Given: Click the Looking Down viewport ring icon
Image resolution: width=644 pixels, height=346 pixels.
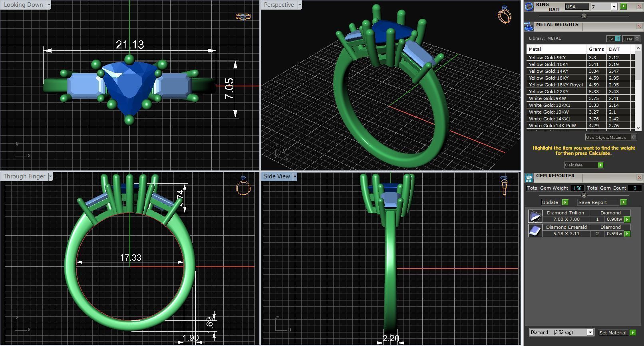Looking at the screenshot, I should [x=243, y=16].
